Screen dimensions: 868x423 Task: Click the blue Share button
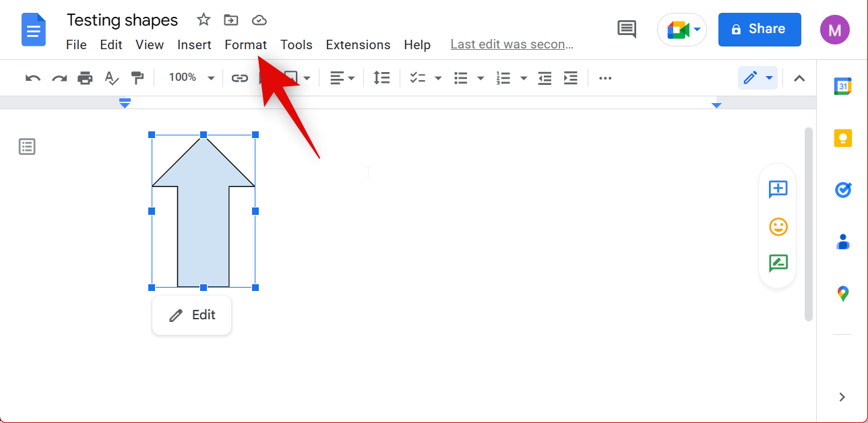759,29
